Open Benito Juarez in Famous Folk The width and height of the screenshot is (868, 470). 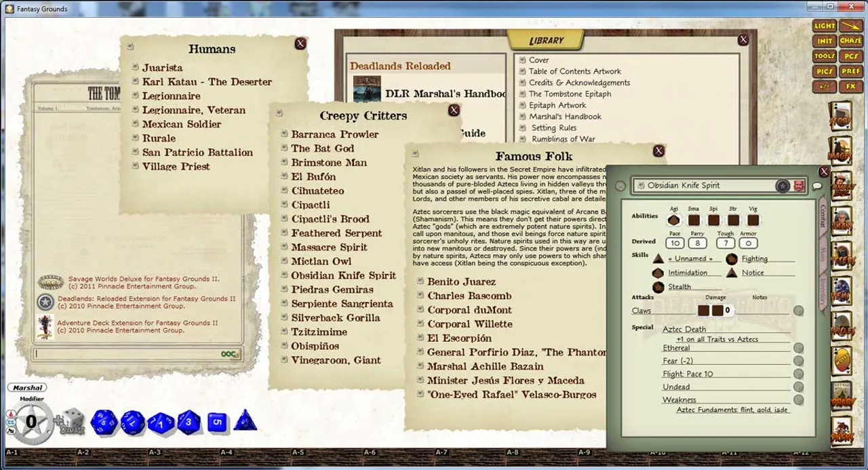461,281
